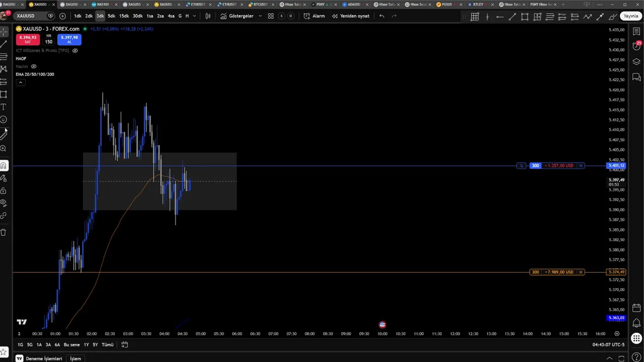
Task: Select the price range box tool in favorites bar
Action: click(537, 17)
